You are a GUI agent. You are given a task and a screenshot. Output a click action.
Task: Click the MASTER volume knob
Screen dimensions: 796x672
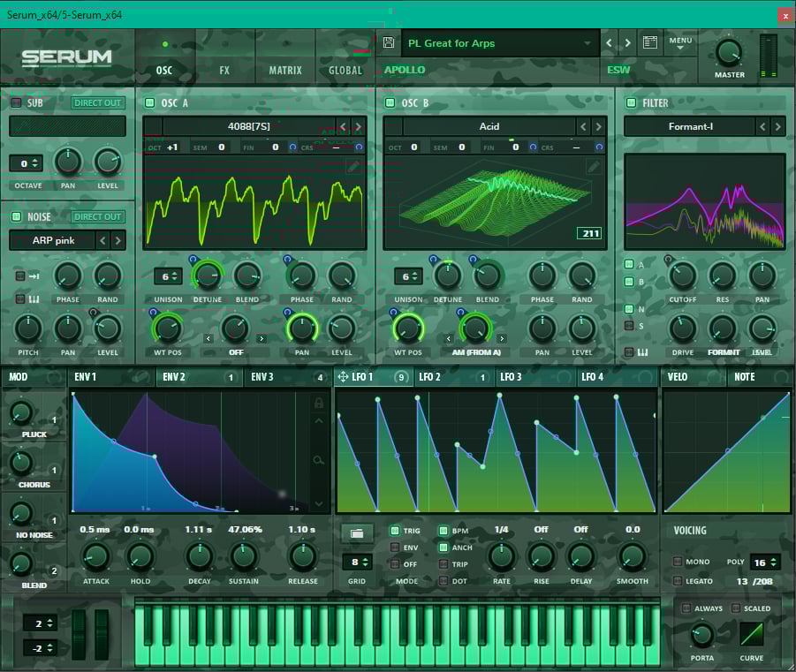click(x=729, y=52)
